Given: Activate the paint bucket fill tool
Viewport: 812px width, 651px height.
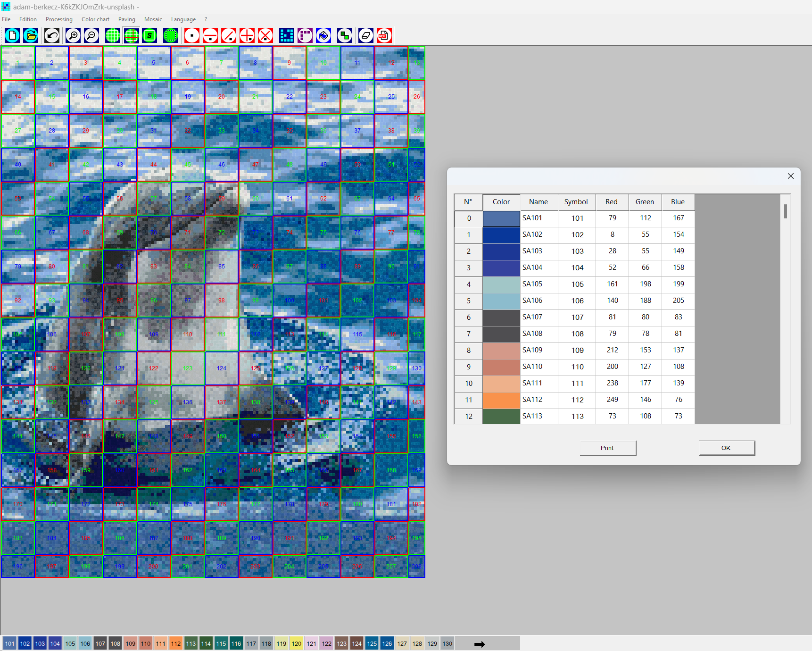Looking at the screenshot, I should pos(323,35).
